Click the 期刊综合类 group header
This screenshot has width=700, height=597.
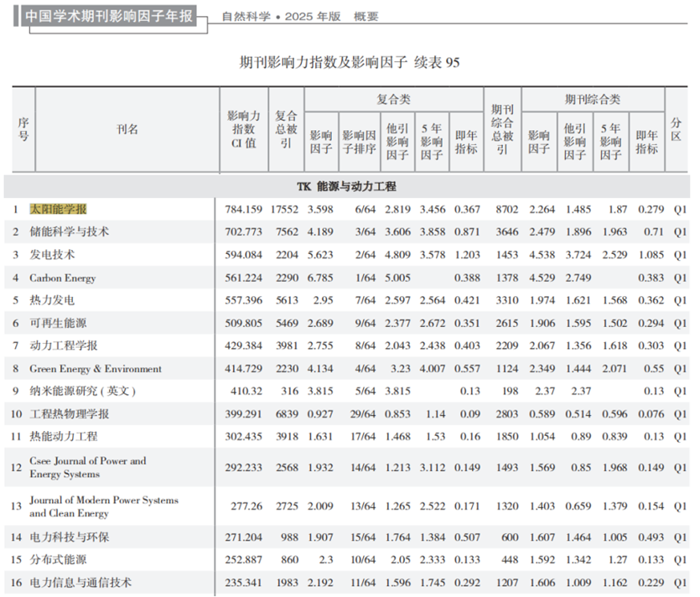(x=593, y=99)
